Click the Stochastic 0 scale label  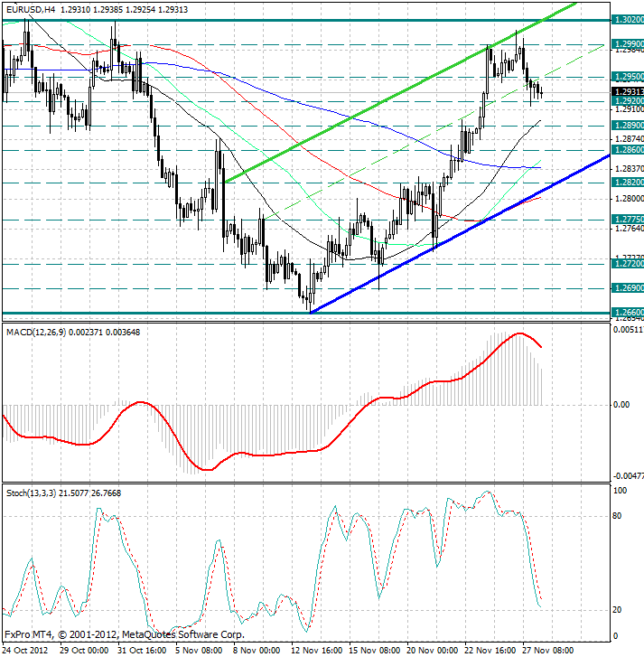[615, 636]
